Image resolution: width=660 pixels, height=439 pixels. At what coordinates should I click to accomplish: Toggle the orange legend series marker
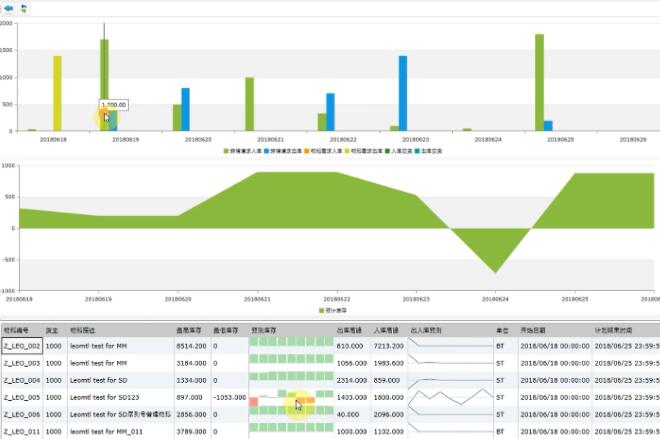pyautogui.click(x=307, y=151)
